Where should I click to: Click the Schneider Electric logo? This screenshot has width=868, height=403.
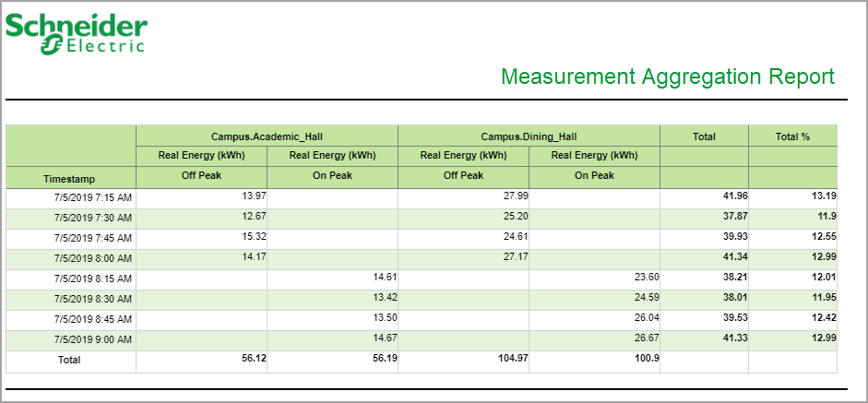(76, 34)
